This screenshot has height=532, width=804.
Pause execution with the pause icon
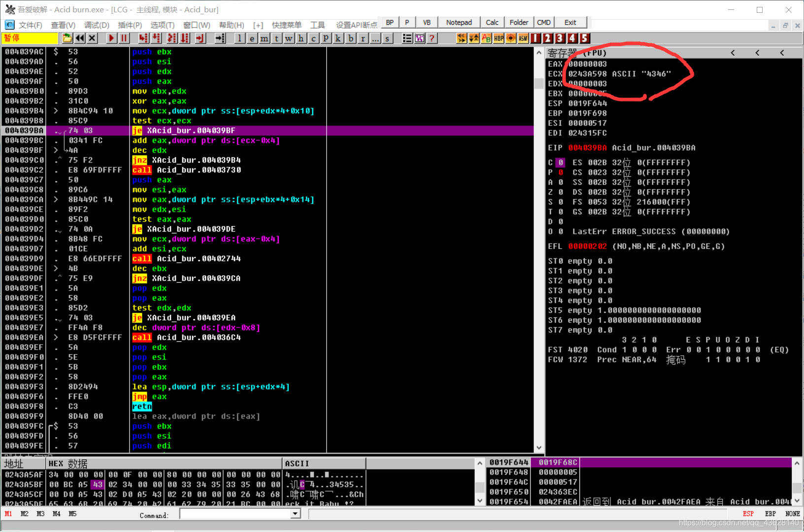click(x=124, y=38)
